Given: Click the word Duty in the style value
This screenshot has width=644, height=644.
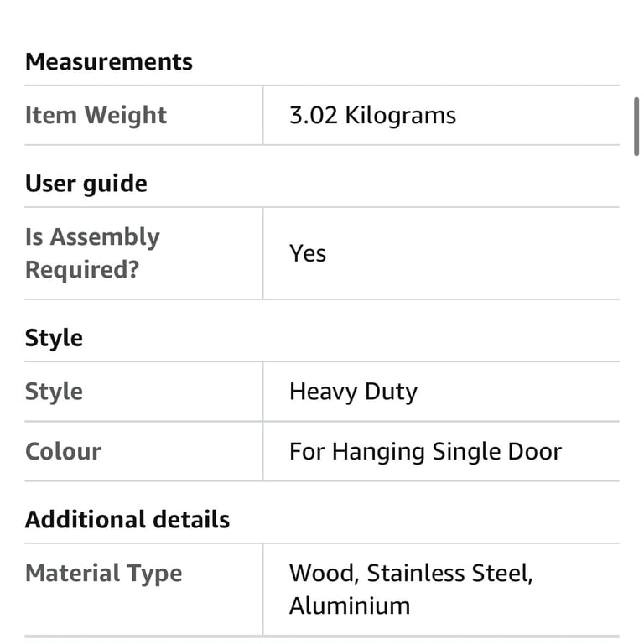Looking at the screenshot, I should 391,392.
